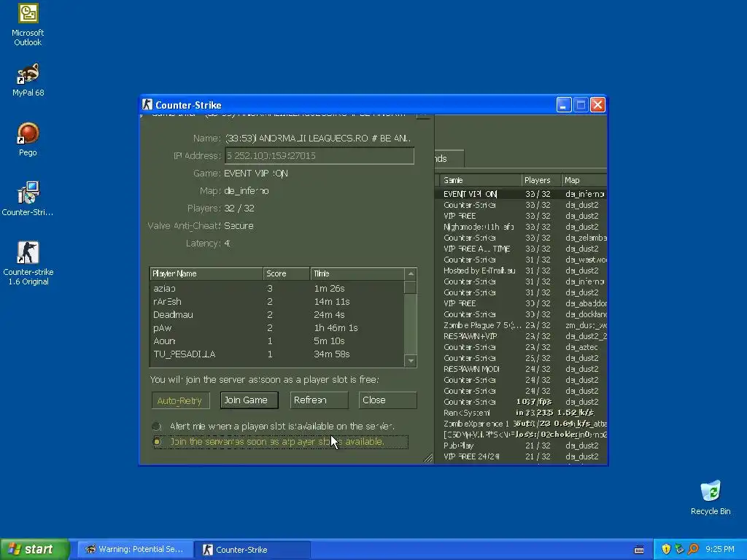This screenshot has height=560, width=747.
Task: Click the 9:25 PM clock
Action: [720, 550]
